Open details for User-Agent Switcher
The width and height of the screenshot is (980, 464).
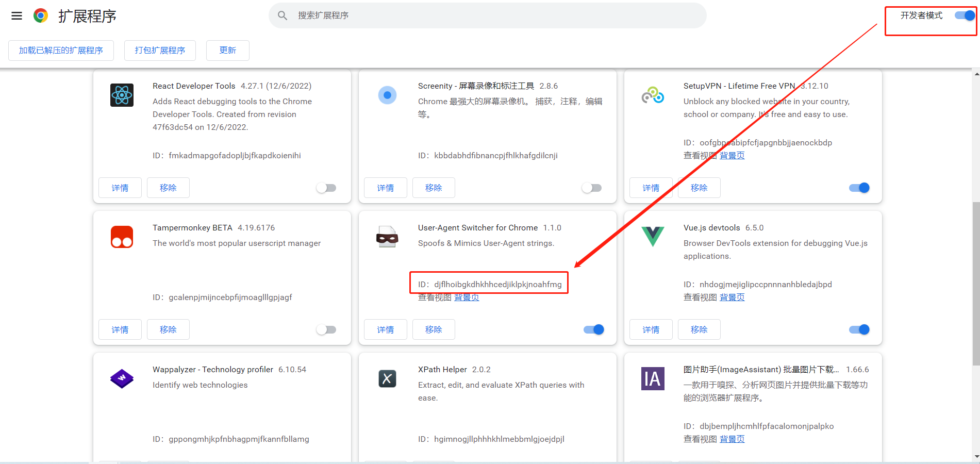(x=386, y=329)
